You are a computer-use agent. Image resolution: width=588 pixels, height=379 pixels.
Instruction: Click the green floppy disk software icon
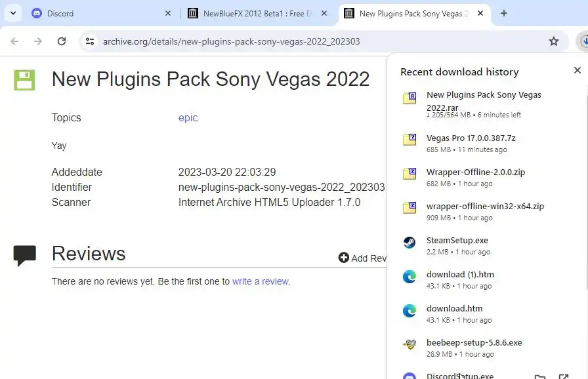24,80
